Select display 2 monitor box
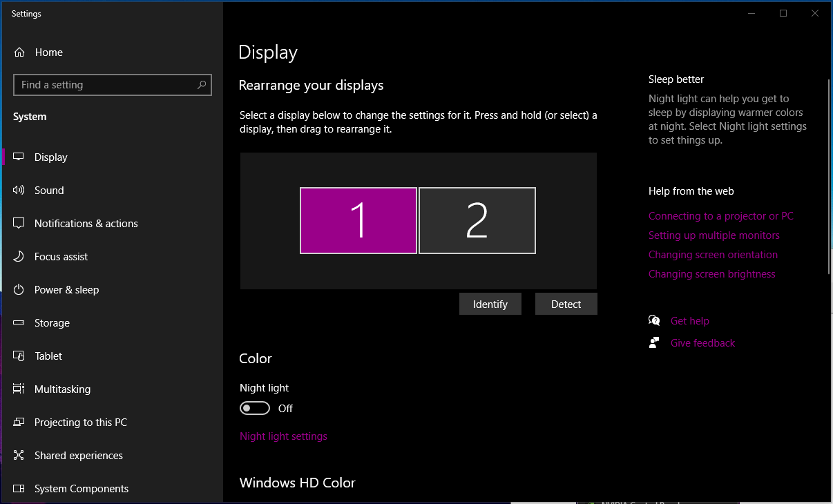 (477, 221)
